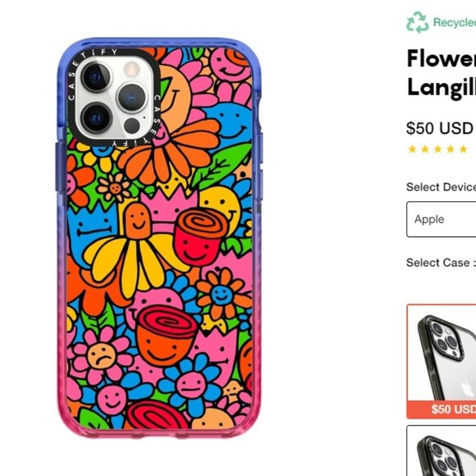Click the flower phone case product image

pyautogui.click(x=159, y=238)
